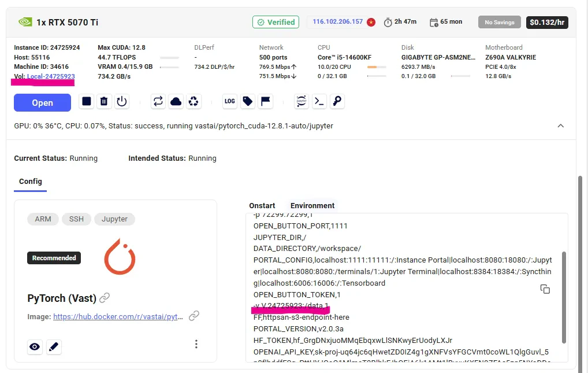Click the eye view template icon
The width and height of the screenshot is (588, 373).
[35, 346]
